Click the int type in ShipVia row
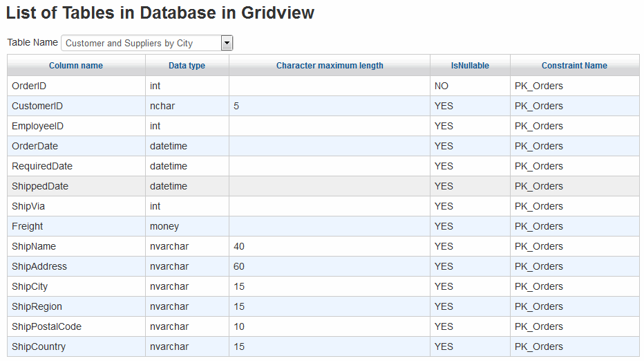Image resolution: width=644 pixels, height=361 pixels. click(187, 206)
